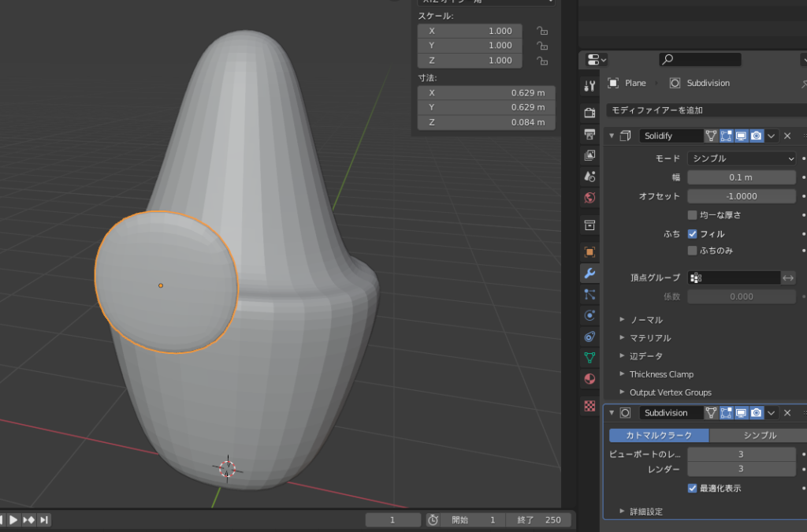Open the Solidify extra options chevron
The height and width of the screenshot is (532, 807).
click(x=771, y=136)
